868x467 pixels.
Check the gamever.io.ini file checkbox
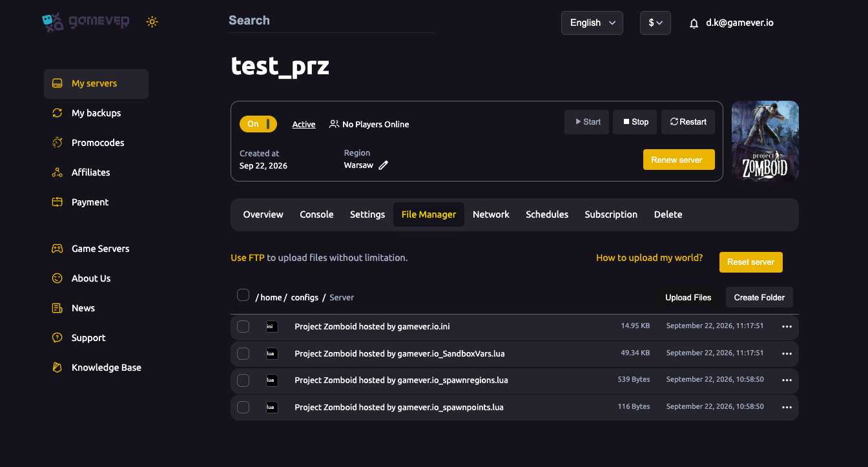tap(243, 327)
